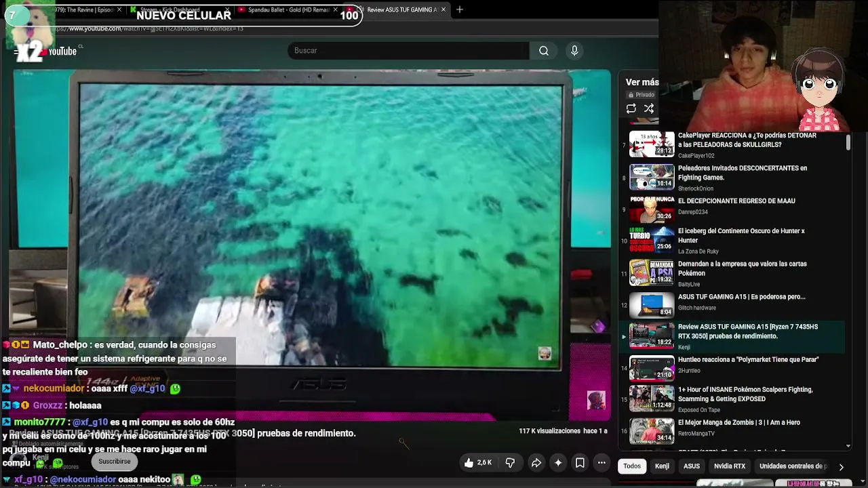
Task: Close the Review ASUS TUF GAMING tab
Action: tap(443, 9)
